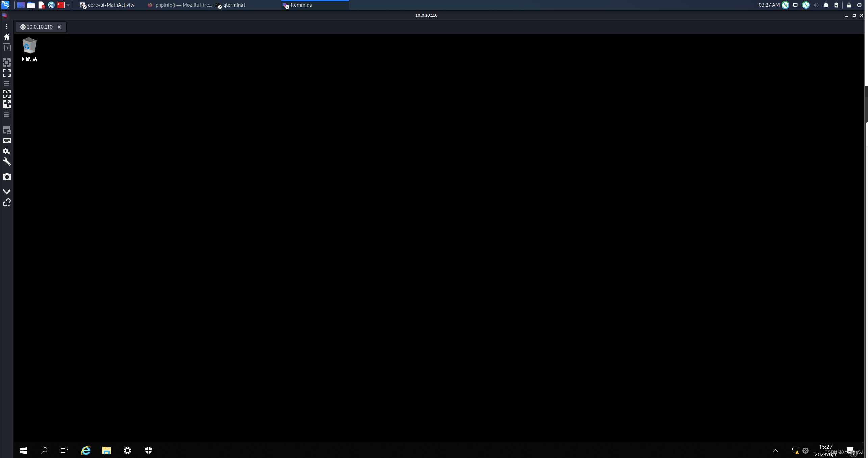
Task: Click the first green-blue tray indicator
Action: click(785, 5)
